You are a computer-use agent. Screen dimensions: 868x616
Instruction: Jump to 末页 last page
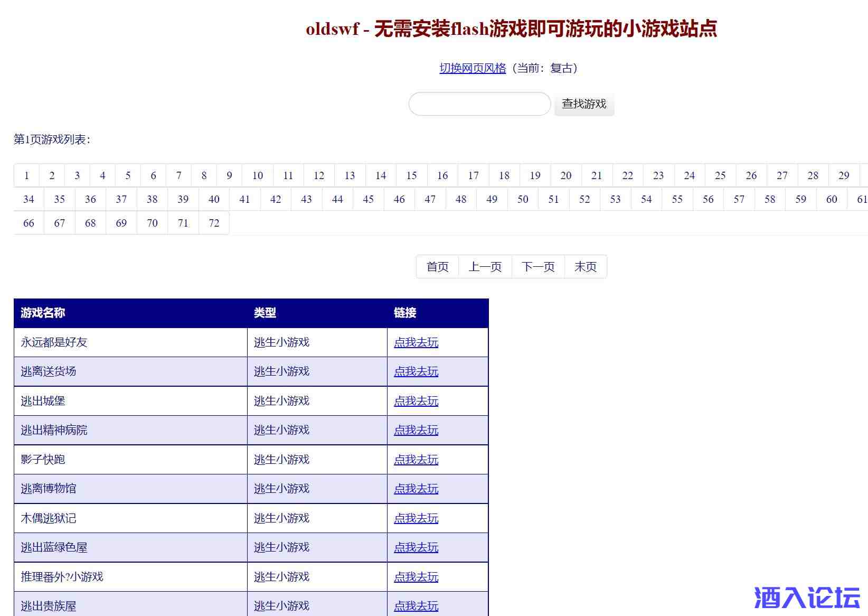586,267
